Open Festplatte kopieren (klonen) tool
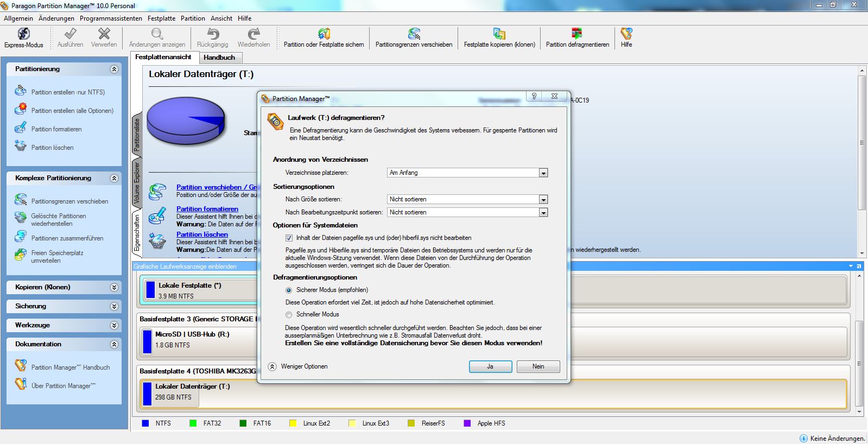Image resolution: width=868 pixels, height=444 pixels. tap(499, 38)
